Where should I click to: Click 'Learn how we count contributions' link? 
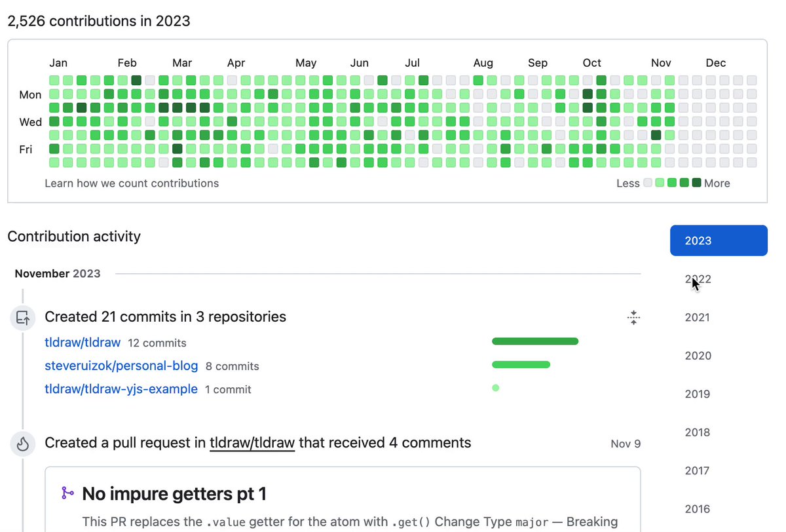pyautogui.click(x=132, y=183)
